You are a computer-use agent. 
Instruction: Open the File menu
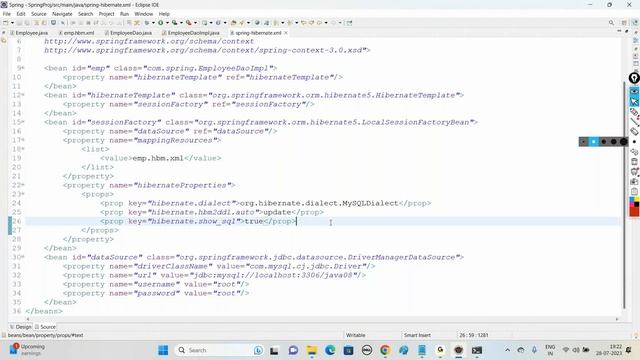(x=7, y=14)
